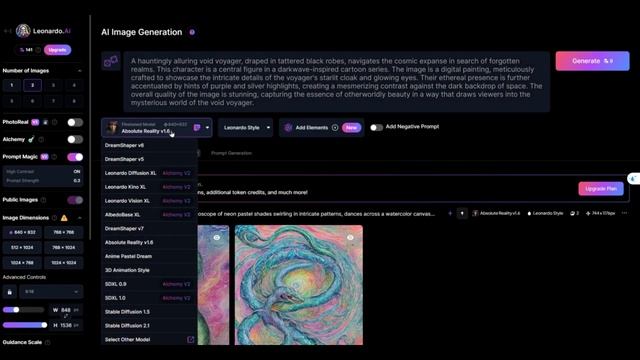This screenshot has height=360, width=640.
Task: Select the 512 × 1024 dimension preset
Action: pos(22,248)
